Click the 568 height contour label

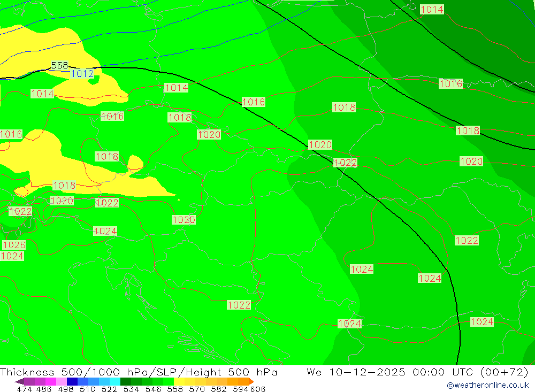59,65
